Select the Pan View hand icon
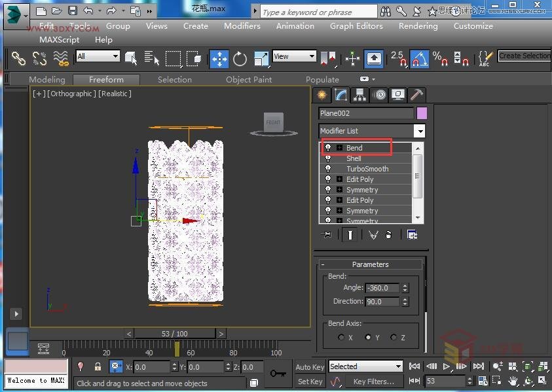This screenshot has height=392, width=552. (x=513, y=381)
